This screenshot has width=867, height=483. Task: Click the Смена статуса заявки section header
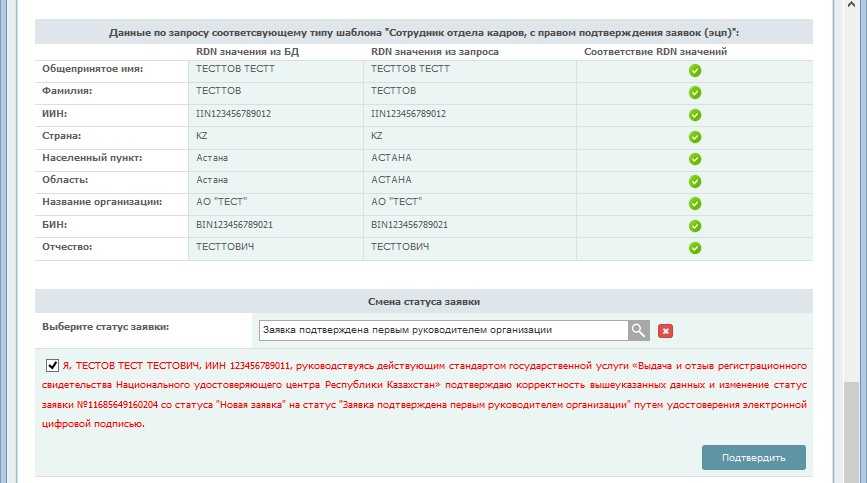click(424, 301)
